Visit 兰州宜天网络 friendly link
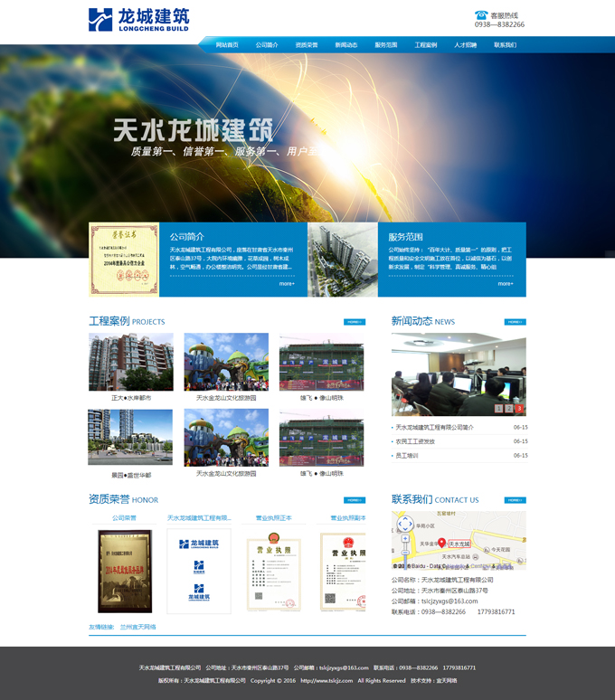Image resolution: width=615 pixels, height=700 pixels. pos(135,627)
